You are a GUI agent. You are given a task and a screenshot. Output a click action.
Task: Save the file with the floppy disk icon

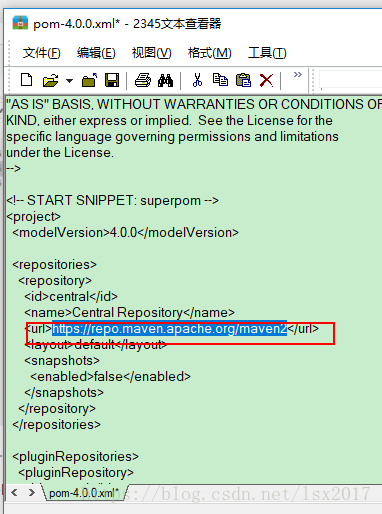point(112,80)
